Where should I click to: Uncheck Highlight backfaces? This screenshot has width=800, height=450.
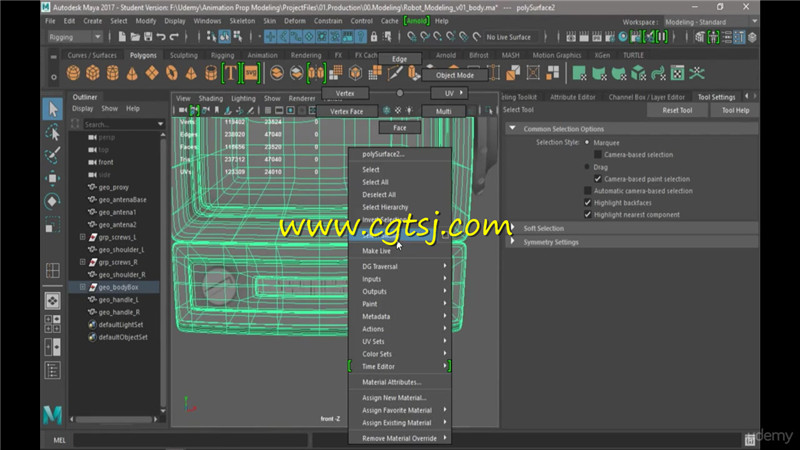[x=588, y=203]
